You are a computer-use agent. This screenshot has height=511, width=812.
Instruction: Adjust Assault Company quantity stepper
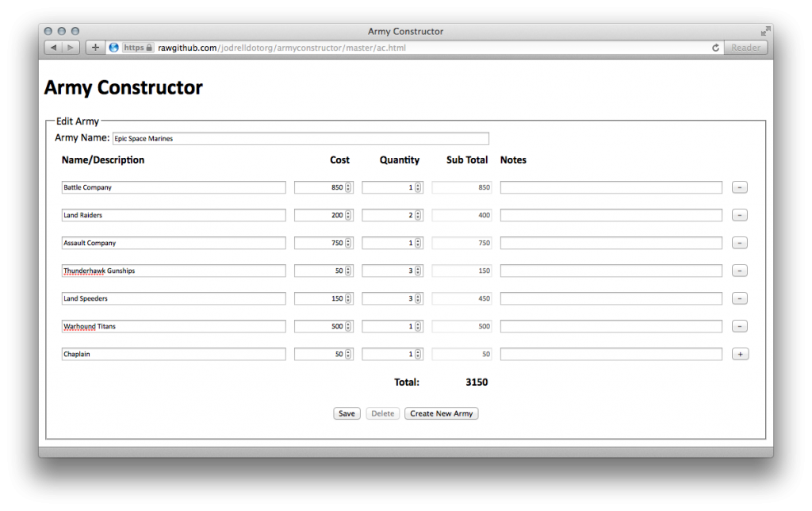click(x=418, y=243)
